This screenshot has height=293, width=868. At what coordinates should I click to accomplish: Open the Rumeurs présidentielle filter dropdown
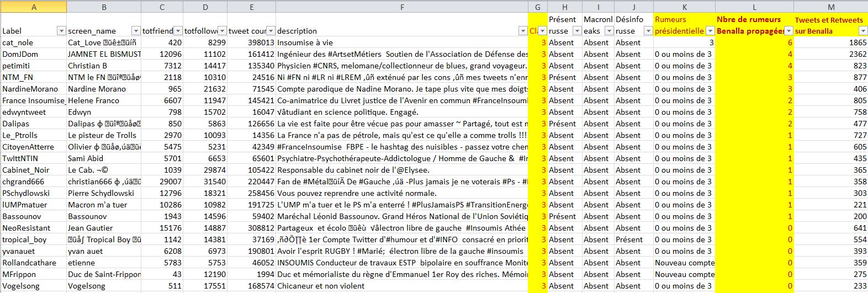click(710, 31)
